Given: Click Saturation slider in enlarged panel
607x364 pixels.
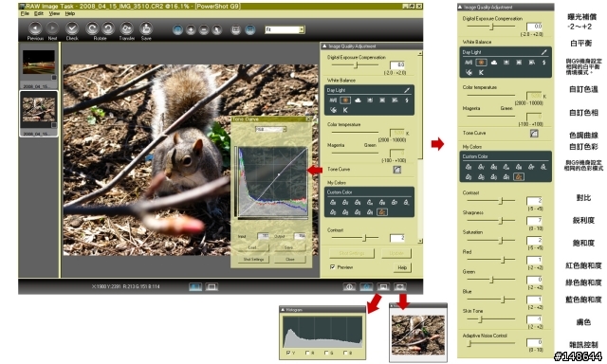Looking at the screenshot, I should [491, 240].
